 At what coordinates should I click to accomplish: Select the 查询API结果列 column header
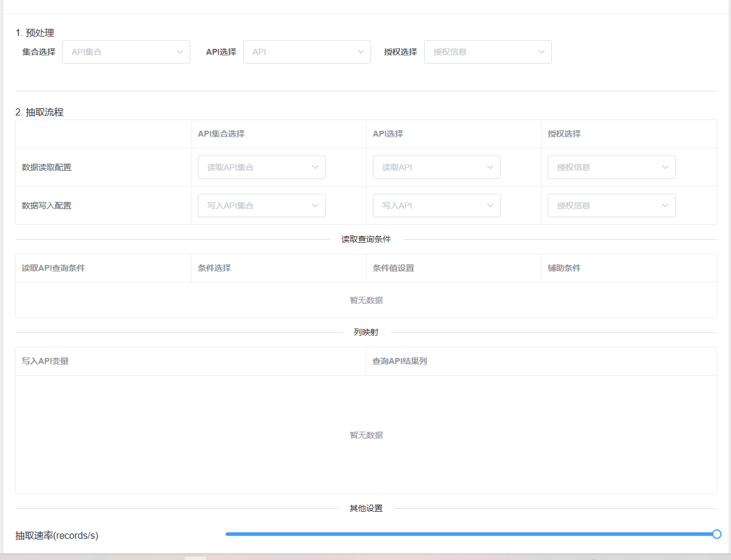399,361
